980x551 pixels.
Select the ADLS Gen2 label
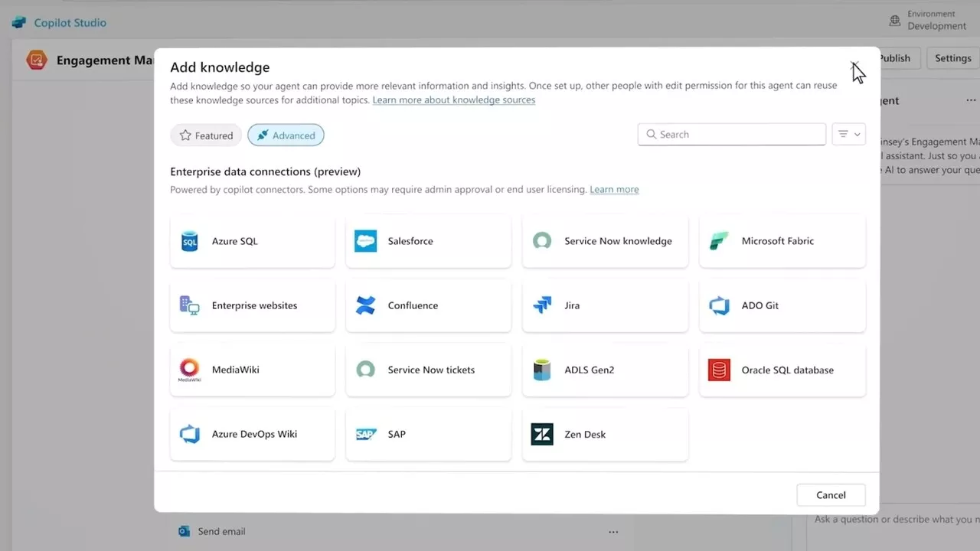(x=590, y=370)
